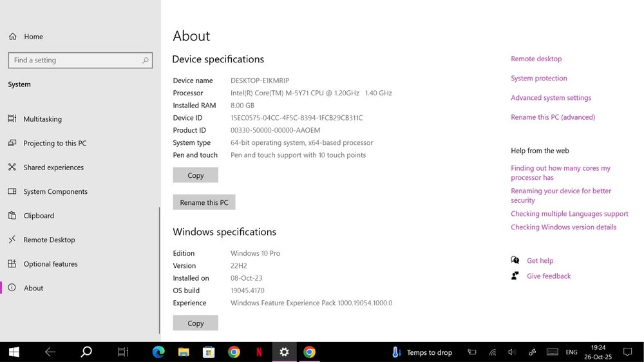Open System Components page
644x362 pixels.
55,191
